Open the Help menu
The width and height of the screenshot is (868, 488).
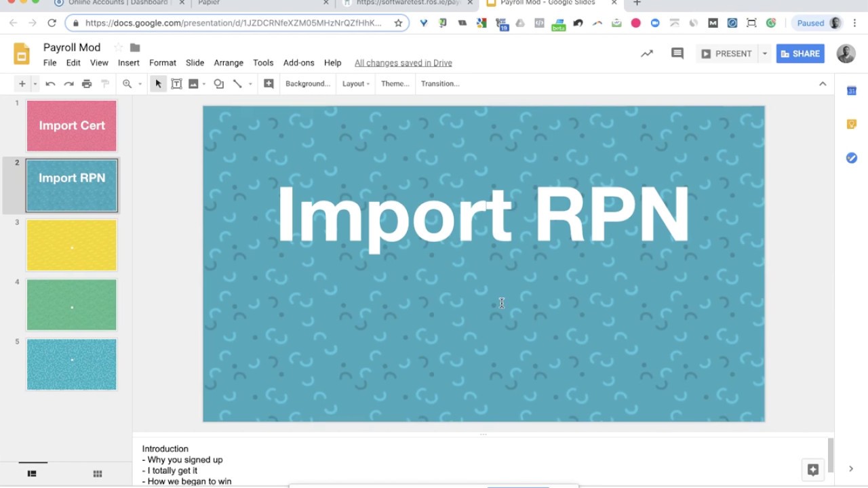(332, 62)
